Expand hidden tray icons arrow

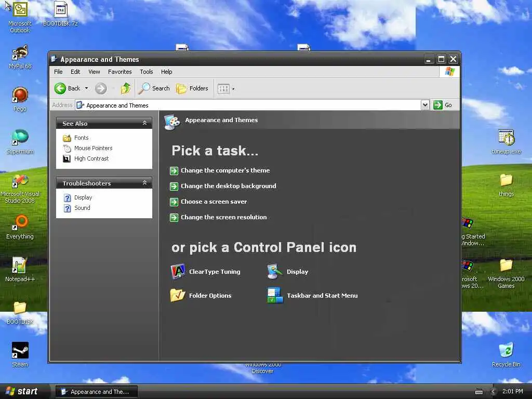(494, 392)
